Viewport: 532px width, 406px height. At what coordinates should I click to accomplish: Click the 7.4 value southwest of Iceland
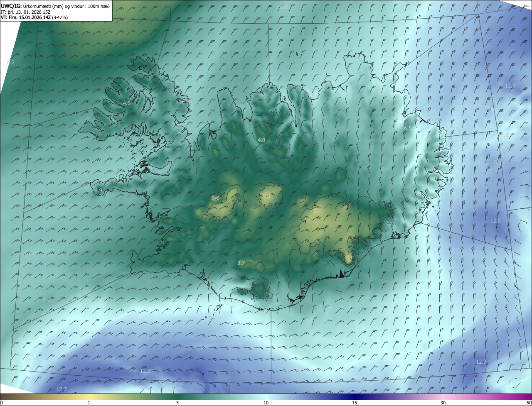(46, 300)
